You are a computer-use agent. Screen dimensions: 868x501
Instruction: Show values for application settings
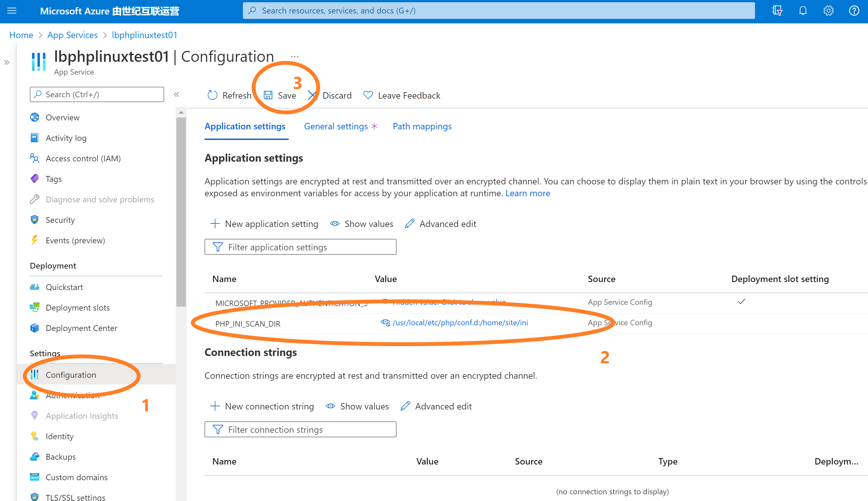tap(362, 224)
